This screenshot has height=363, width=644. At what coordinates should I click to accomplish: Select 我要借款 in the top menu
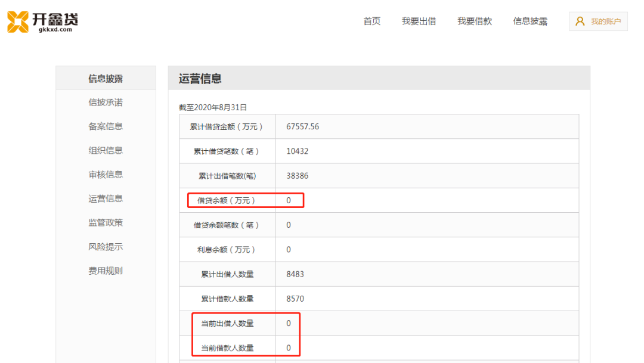pos(475,21)
